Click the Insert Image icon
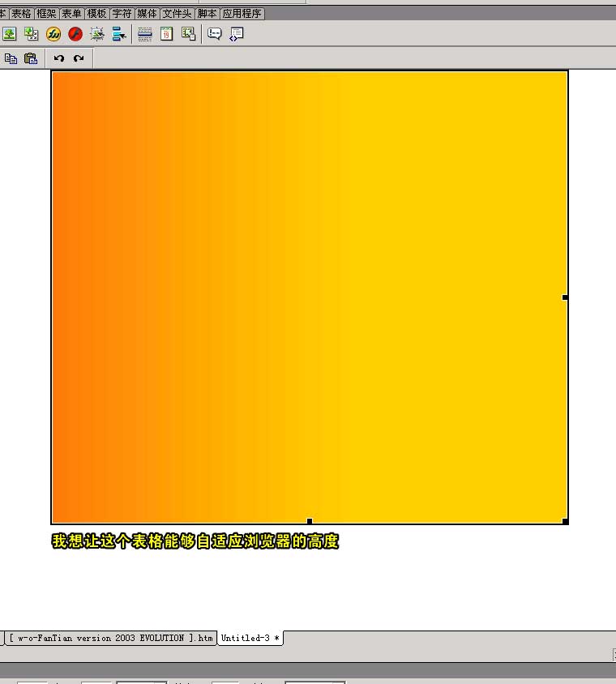616x684 pixels. pyautogui.click(x=10, y=33)
